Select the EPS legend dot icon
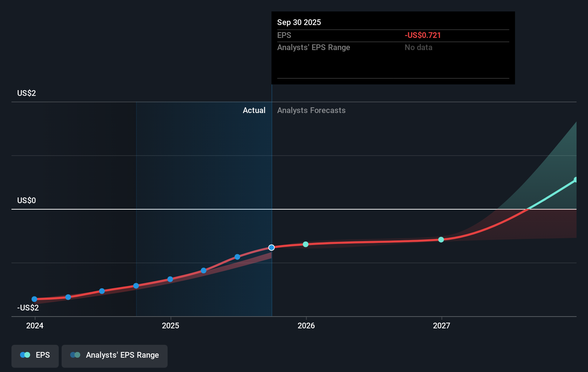588x372 pixels. (x=25, y=354)
